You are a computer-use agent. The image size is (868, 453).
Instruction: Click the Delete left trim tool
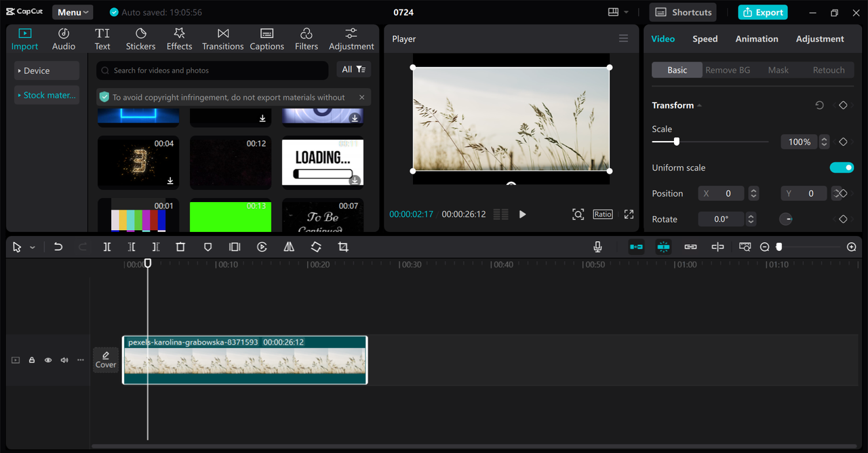(132, 248)
